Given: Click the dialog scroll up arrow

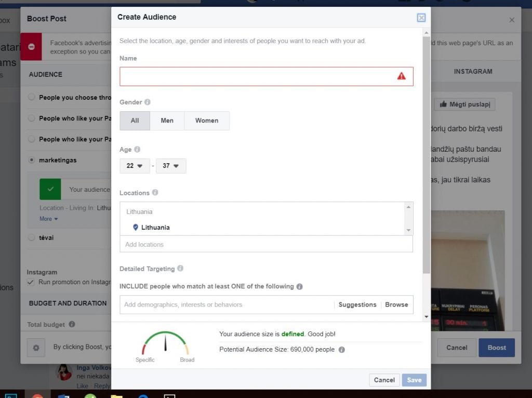Looking at the screenshot, I should click(x=427, y=33).
